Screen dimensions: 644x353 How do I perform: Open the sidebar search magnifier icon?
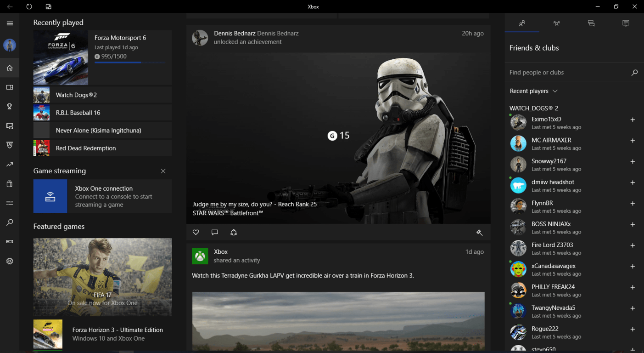[x=10, y=222]
